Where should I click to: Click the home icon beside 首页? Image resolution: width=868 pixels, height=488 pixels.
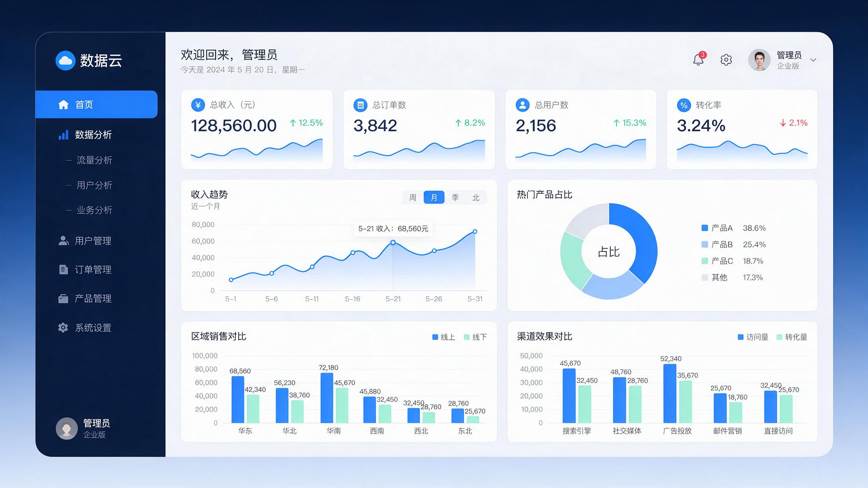pyautogui.click(x=63, y=105)
